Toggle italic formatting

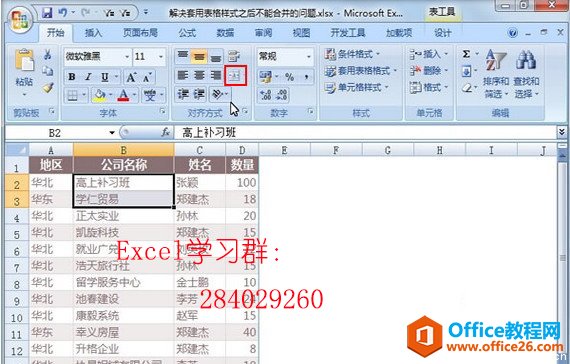click(x=88, y=77)
